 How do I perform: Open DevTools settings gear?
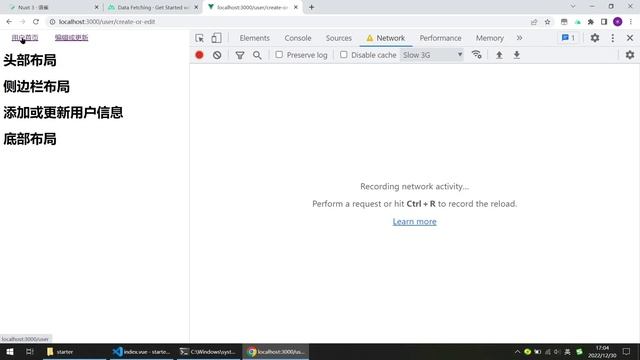coord(595,38)
